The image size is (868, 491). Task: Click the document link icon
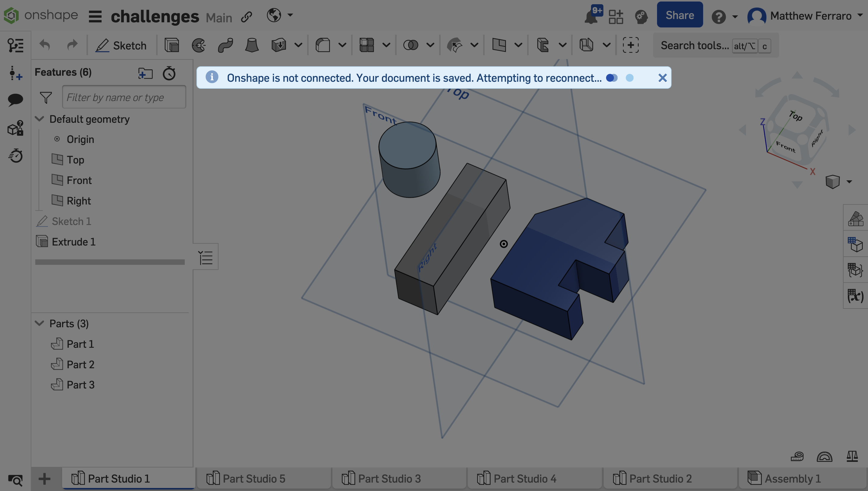(247, 17)
